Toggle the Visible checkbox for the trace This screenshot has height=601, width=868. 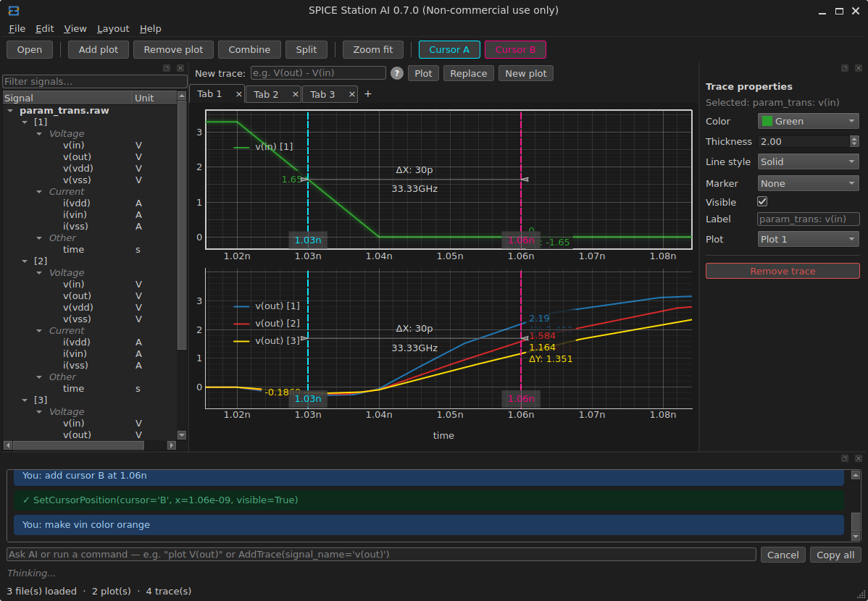pyautogui.click(x=762, y=201)
